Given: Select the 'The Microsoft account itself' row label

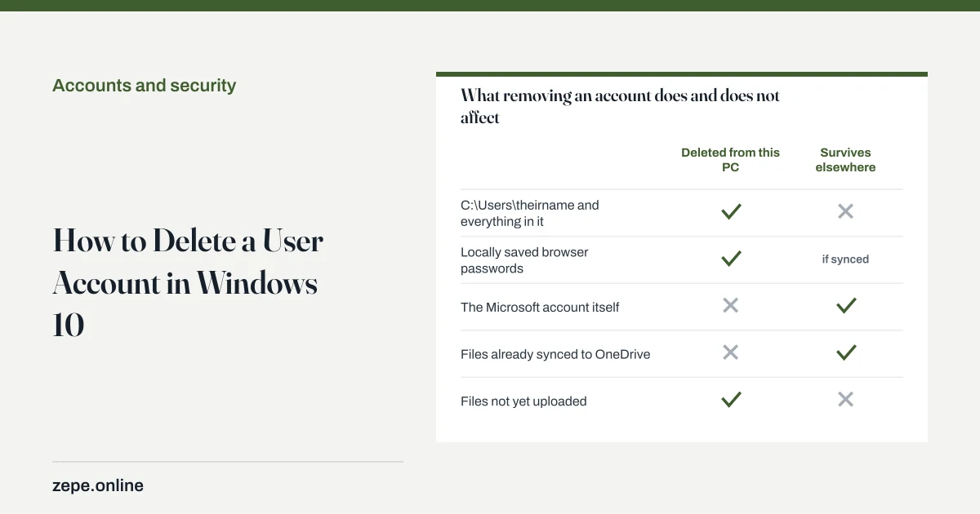Looking at the screenshot, I should 540,308.
